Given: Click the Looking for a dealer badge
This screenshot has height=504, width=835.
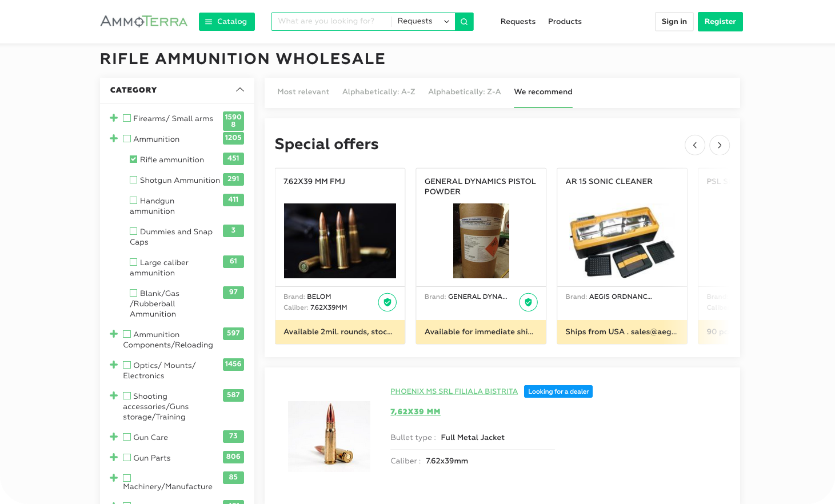Looking at the screenshot, I should (x=558, y=391).
